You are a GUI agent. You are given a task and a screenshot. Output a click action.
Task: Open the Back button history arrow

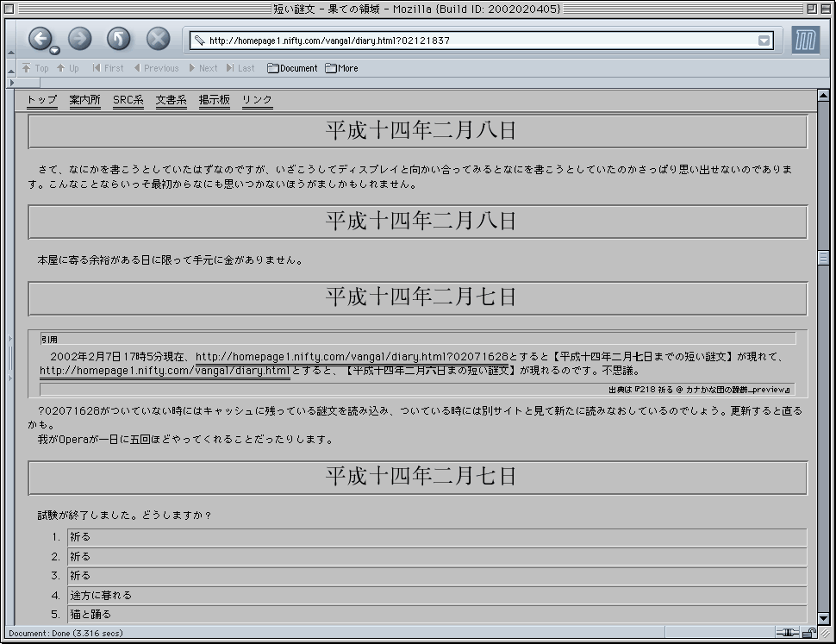coord(53,50)
